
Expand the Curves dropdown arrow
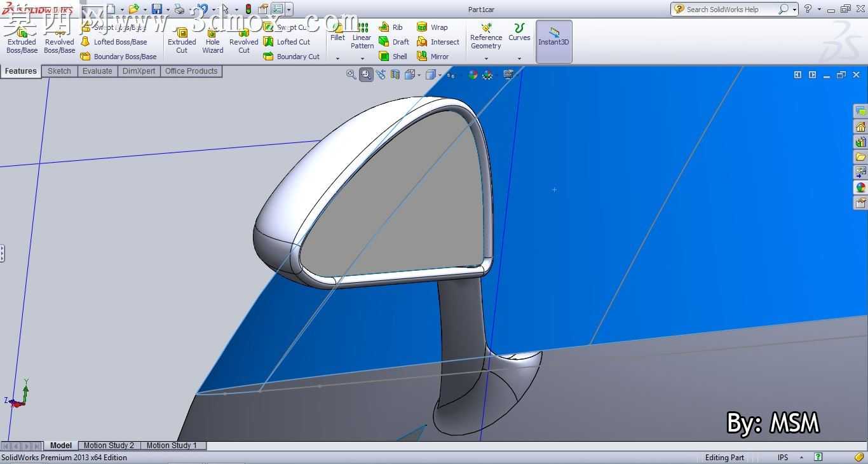(519, 58)
